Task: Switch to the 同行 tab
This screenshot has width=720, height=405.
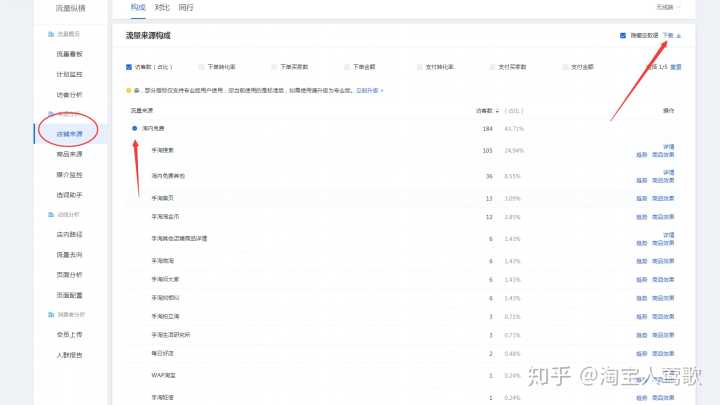Action: click(x=186, y=7)
